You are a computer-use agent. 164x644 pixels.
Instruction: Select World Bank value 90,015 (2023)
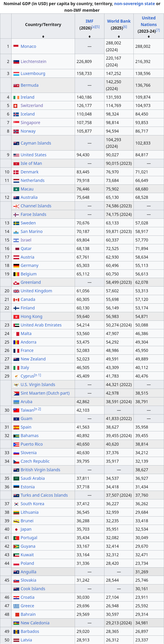pos(119,164)
